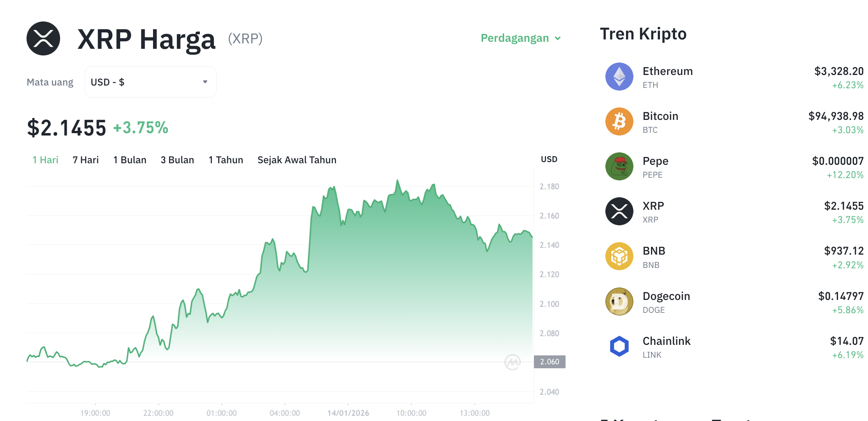Switch chart to 7 Hari view
The width and height of the screenshot is (868, 421).
pyautogui.click(x=85, y=160)
